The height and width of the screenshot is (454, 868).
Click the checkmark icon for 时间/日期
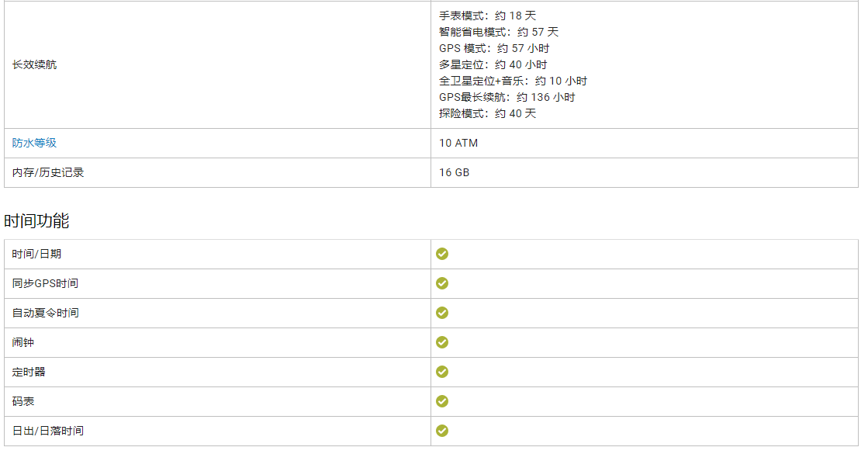coord(442,254)
